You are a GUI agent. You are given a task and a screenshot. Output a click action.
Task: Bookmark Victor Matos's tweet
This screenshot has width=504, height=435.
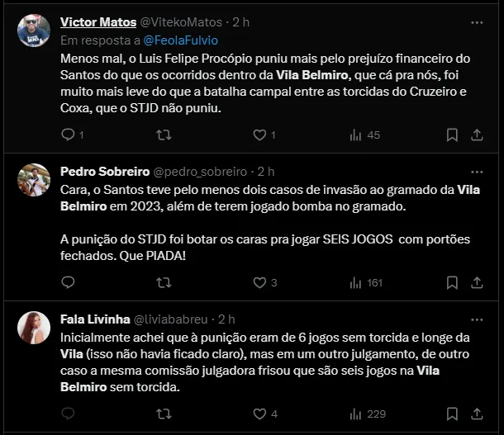452,135
